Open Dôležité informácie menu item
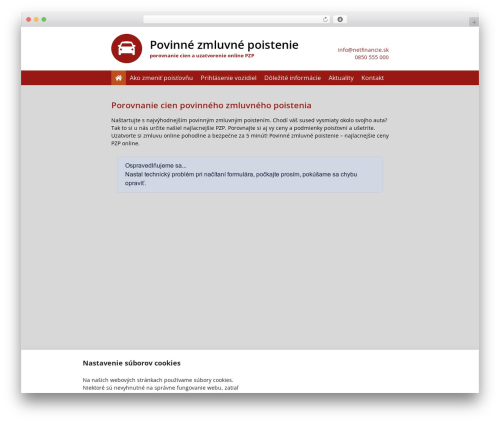Viewport: 500px width, 423px height. pyautogui.click(x=292, y=78)
